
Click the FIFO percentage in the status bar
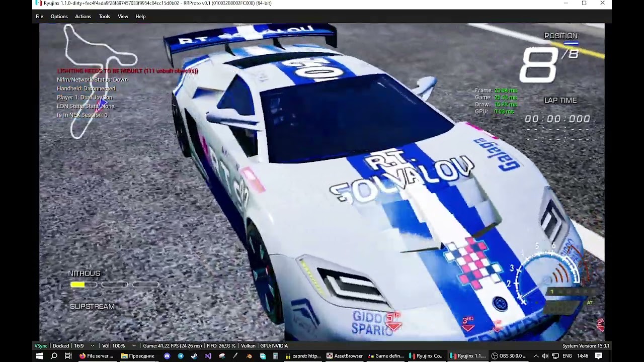(x=221, y=346)
